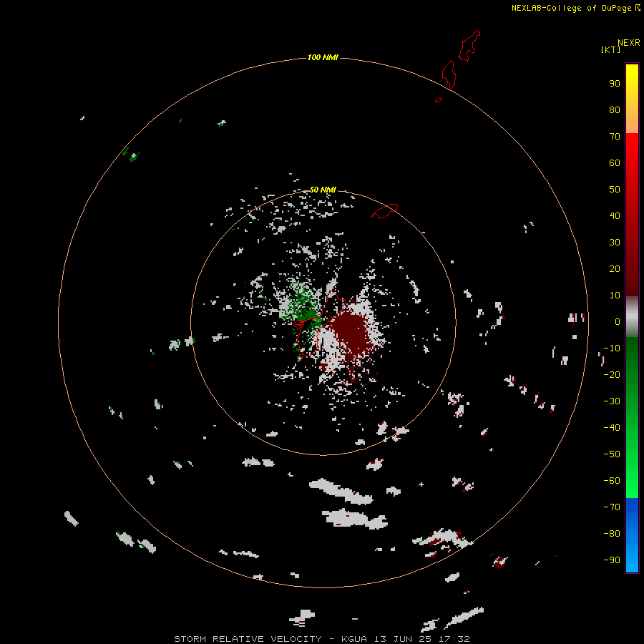Click the 90 value on the velocity scale
The image size is (644, 644).
(615, 84)
